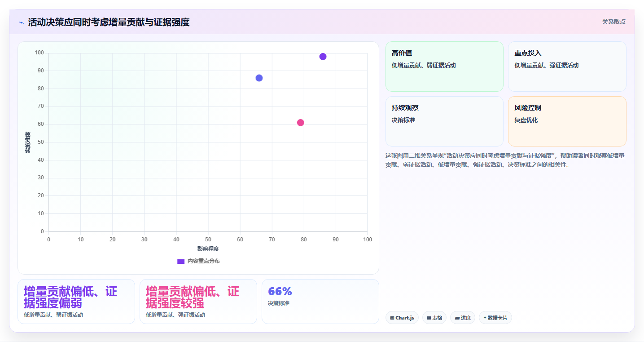Image resolution: width=644 pixels, height=342 pixels.
Task: Click the 66% metric value
Action: click(280, 291)
